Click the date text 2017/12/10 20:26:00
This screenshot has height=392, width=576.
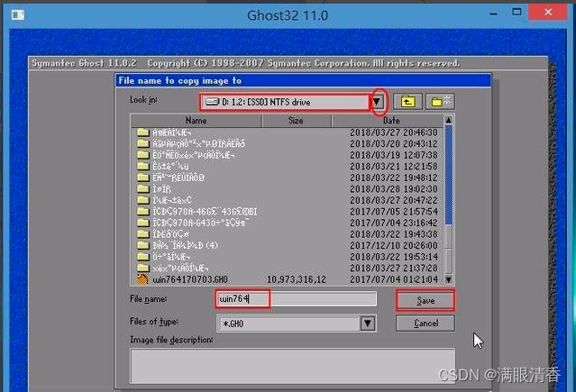[394, 246]
